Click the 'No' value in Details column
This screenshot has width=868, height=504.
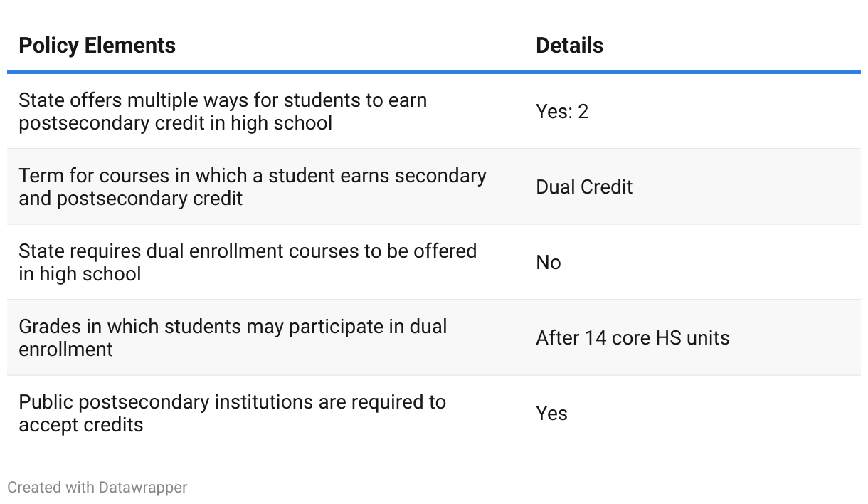click(549, 263)
